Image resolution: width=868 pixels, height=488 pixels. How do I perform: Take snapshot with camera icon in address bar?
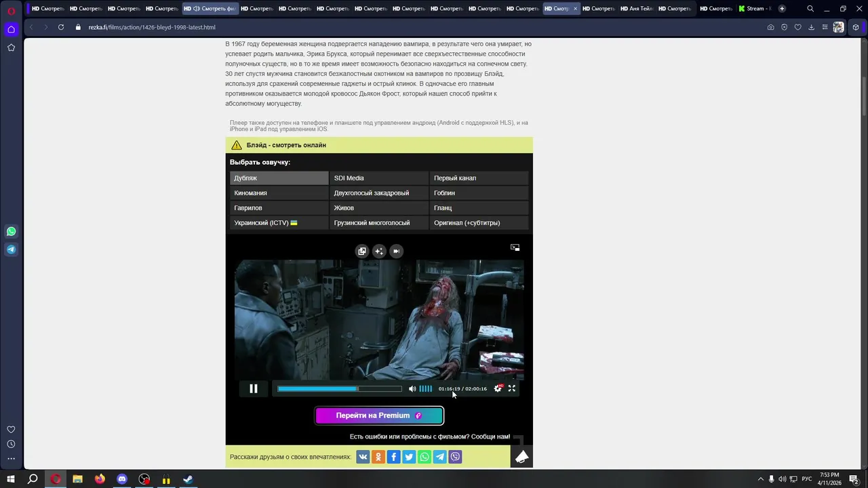click(x=770, y=27)
